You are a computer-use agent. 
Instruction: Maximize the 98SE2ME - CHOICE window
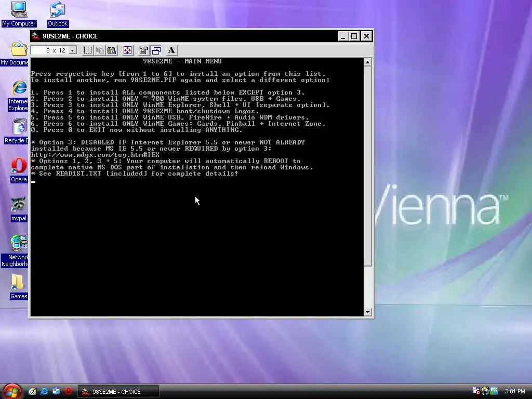click(354, 36)
